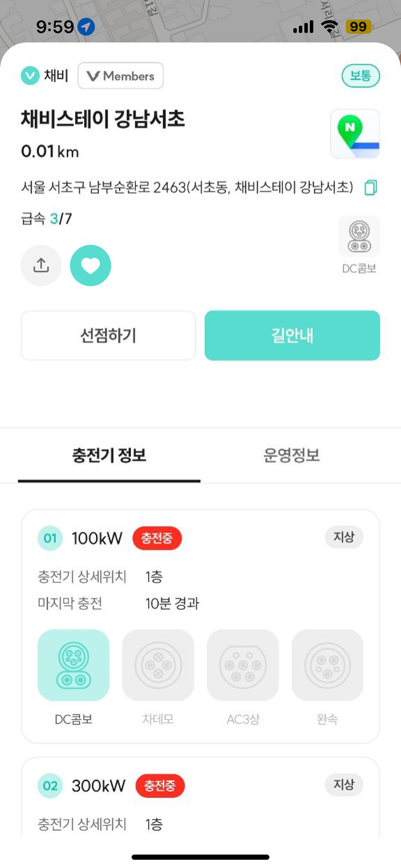
Task: Tap the 충전중 status on charger 01
Action: [x=157, y=538]
